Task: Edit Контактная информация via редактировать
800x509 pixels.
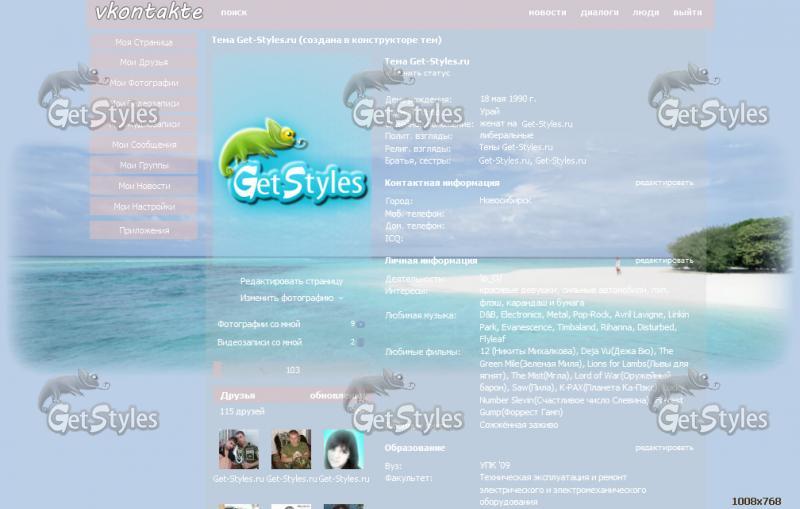Action: tap(664, 183)
